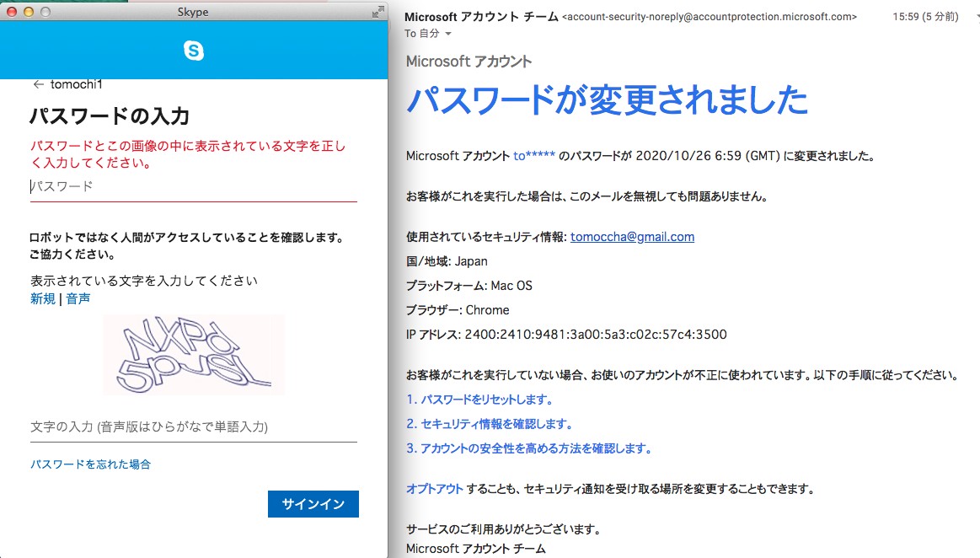Click the sender address account-security-noreply@accountprotection.microsoft.com

[710, 17]
